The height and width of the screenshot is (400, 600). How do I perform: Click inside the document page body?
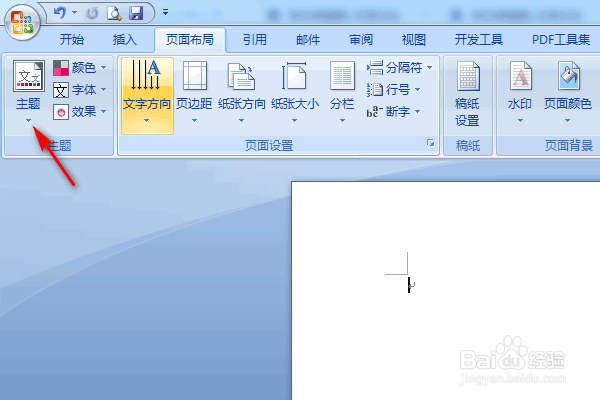[x=446, y=291]
